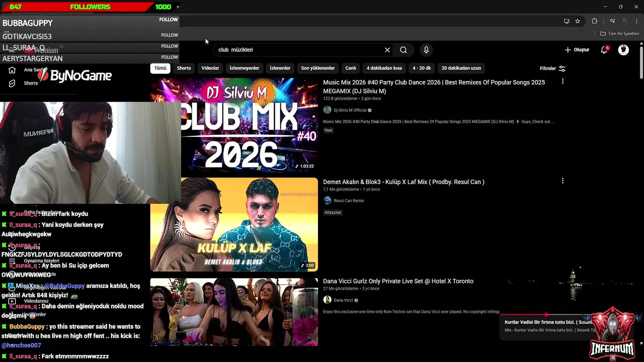Clear the search text with the X
Image resolution: width=644 pixels, height=362 pixels.
[x=387, y=50]
